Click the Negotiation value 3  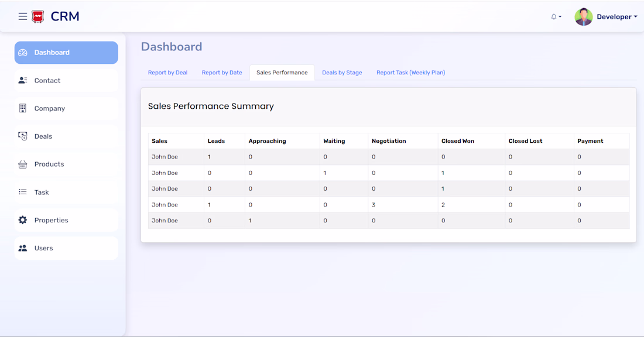pyautogui.click(x=374, y=204)
